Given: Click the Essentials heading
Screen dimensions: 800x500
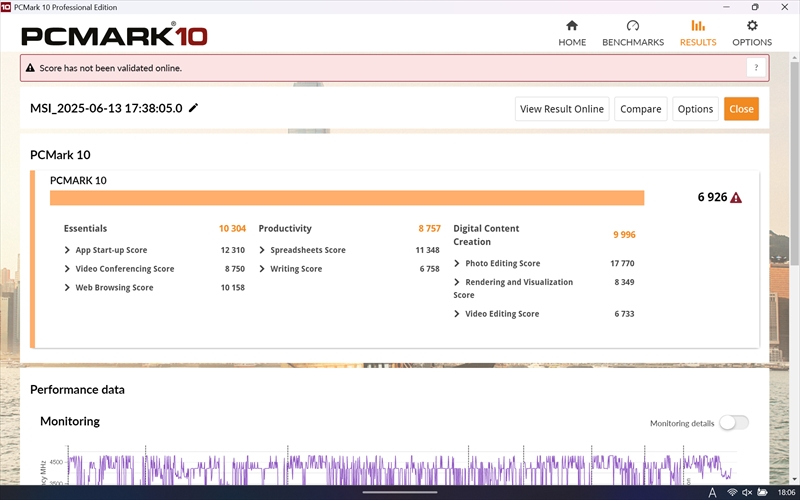Looking at the screenshot, I should [x=85, y=229].
